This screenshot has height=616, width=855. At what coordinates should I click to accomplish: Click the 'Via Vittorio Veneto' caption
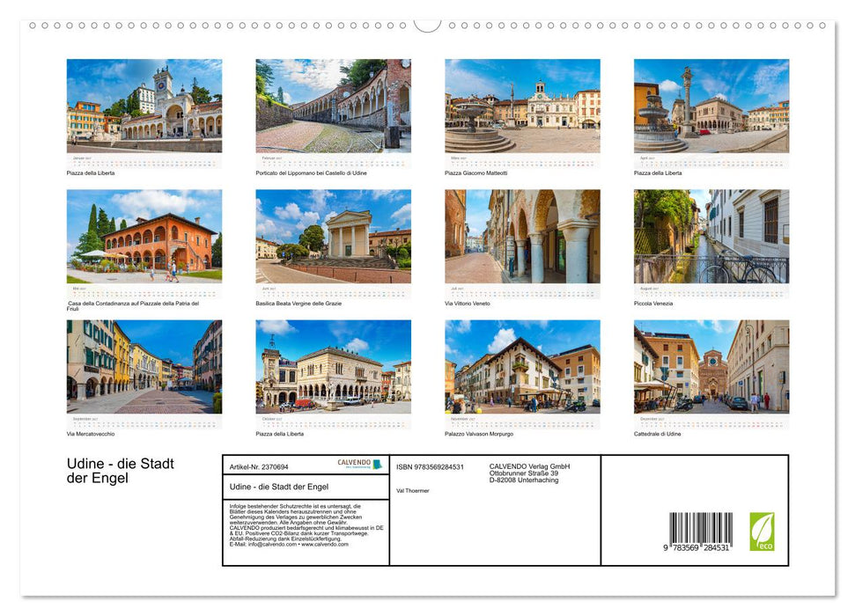pos(468,303)
